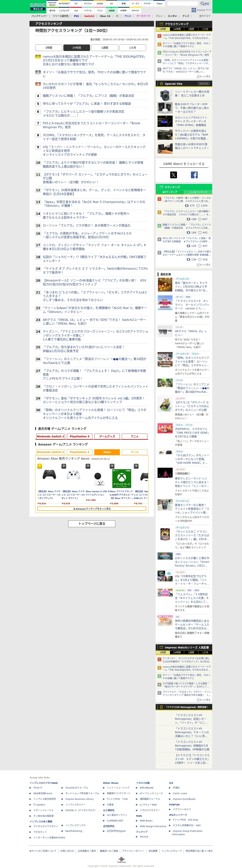The width and height of the screenshot is (242, 868).
Task: Click the トップページに戻る button
Action: (92, 523)
